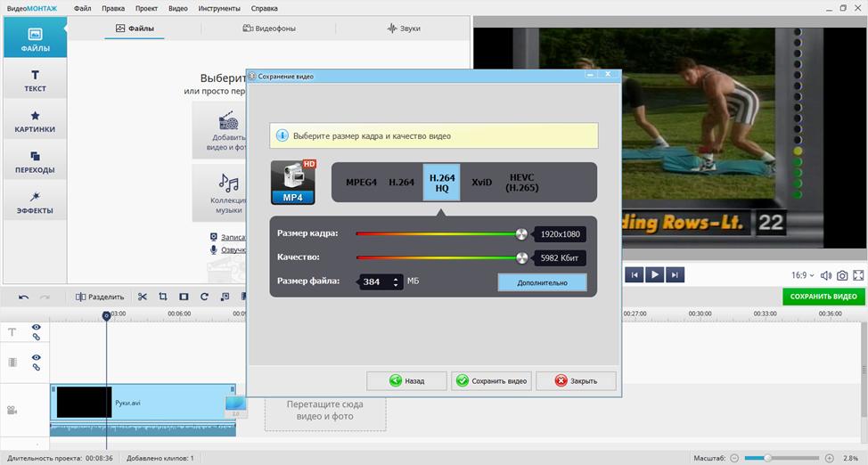Image resolution: width=868 pixels, height=465 pixels.
Task: Click the Назад button
Action: coord(406,381)
